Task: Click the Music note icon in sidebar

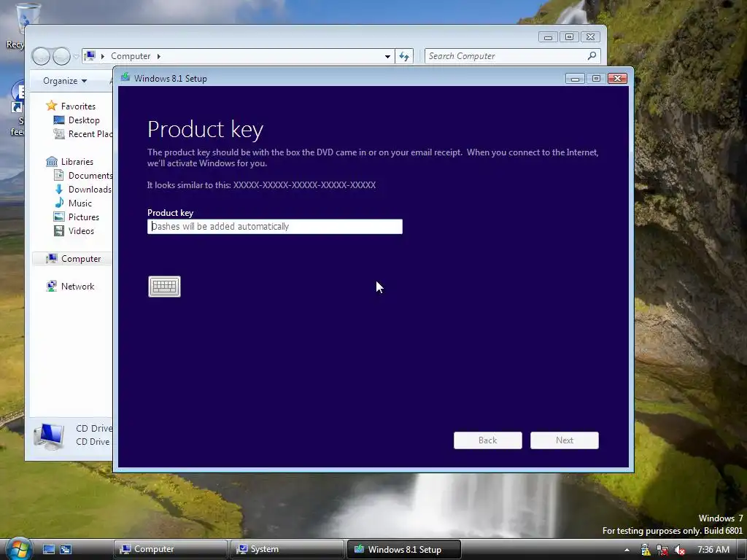Action: [59, 203]
